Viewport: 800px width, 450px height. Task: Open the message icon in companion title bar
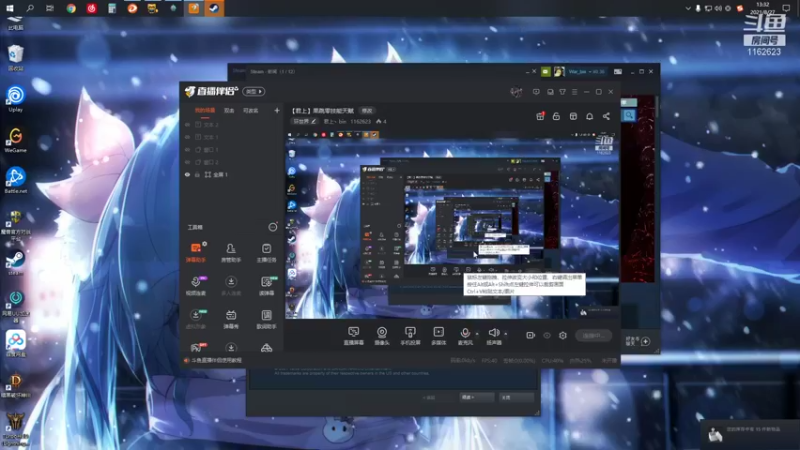(x=536, y=92)
